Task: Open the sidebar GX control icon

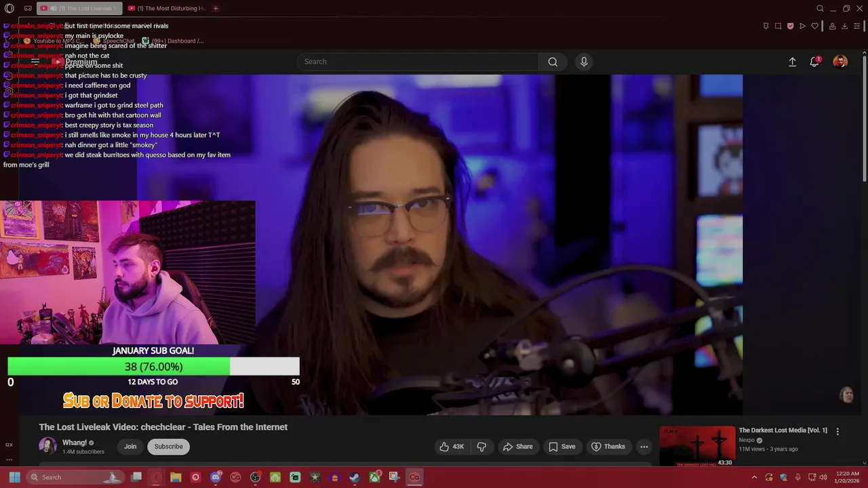Action: click(9, 445)
